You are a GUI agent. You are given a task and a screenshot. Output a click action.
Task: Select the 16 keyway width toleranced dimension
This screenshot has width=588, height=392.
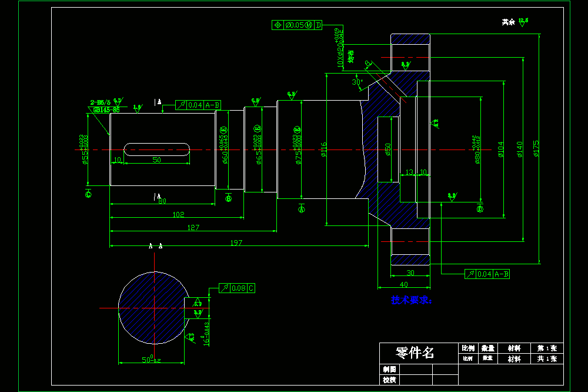pyautogui.click(x=206, y=334)
